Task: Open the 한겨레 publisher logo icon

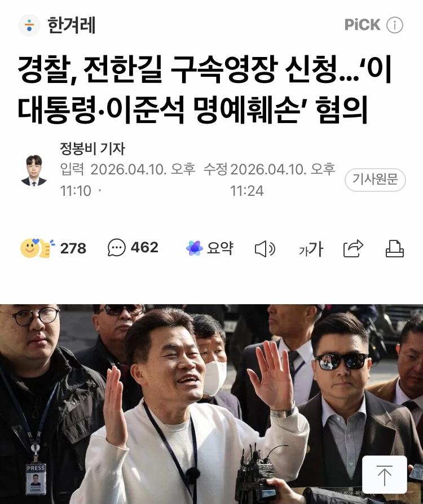Action: tap(29, 25)
